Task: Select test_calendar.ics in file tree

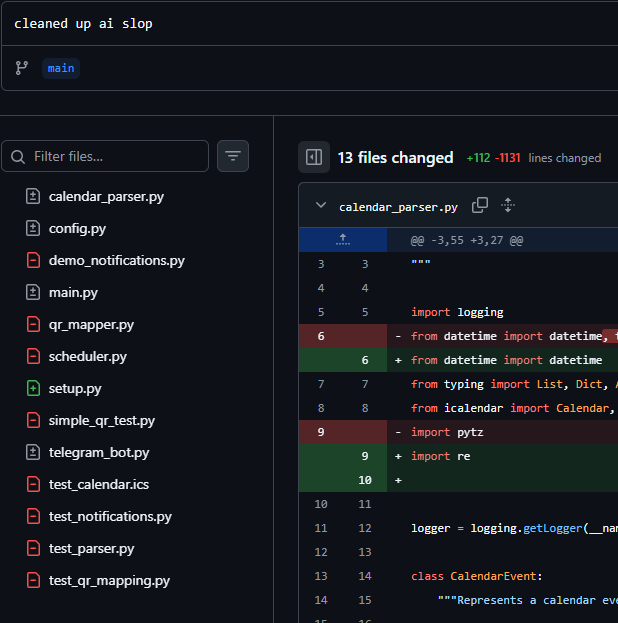Action: (x=99, y=484)
